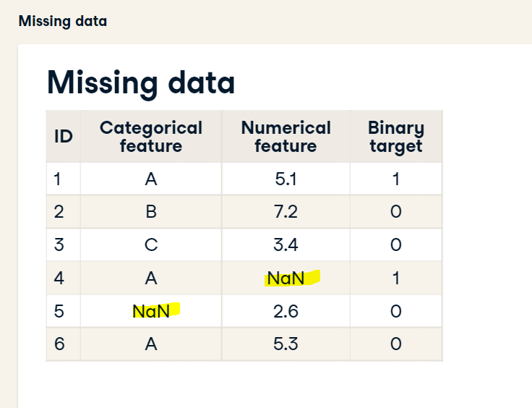Click the 5.1 value in row 1
Image resolution: width=532 pixels, height=408 pixels.
(286, 179)
